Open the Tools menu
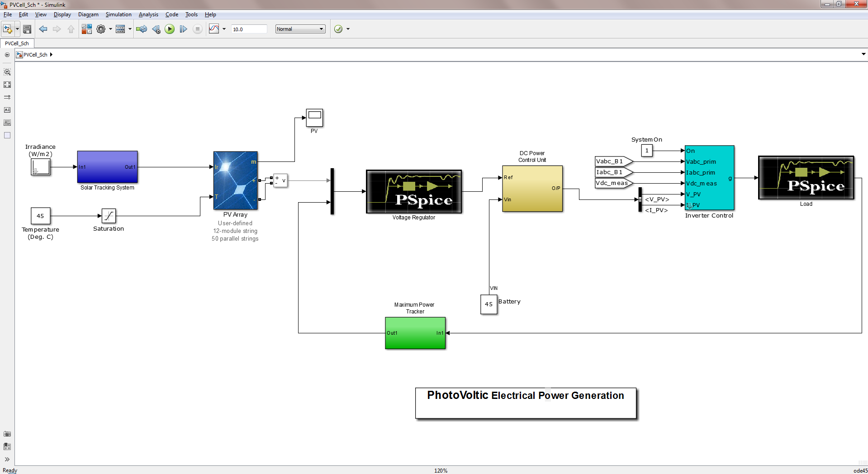Image resolution: width=868 pixels, height=474 pixels. pyautogui.click(x=191, y=14)
